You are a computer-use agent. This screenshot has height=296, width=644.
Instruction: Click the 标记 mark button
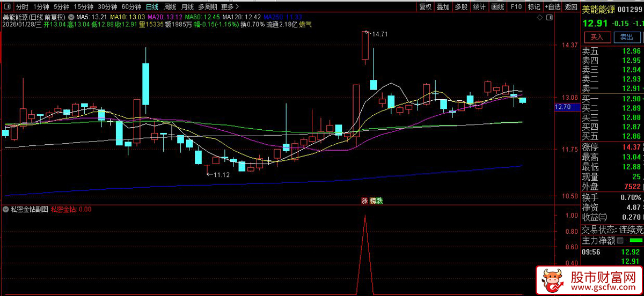[x=534, y=7]
